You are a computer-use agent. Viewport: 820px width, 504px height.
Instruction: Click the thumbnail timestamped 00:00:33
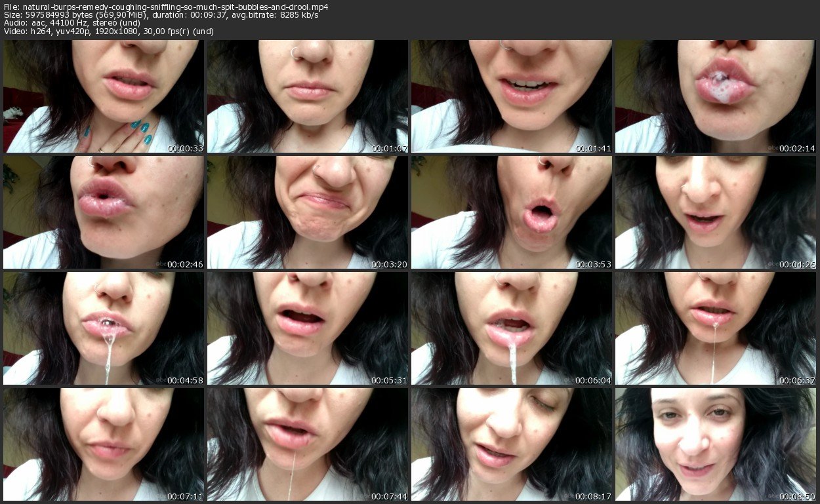[x=104, y=96]
